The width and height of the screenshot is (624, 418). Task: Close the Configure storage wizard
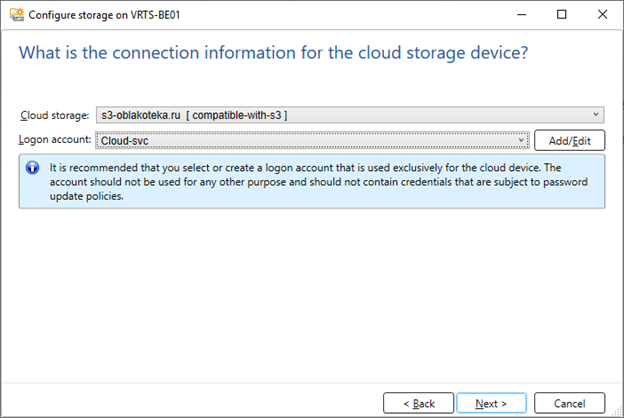602,15
